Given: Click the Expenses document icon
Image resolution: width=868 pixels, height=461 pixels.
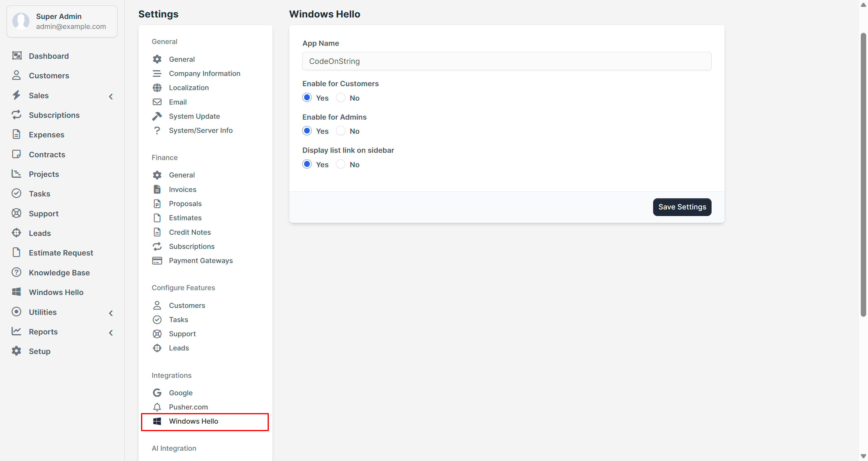Looking at the screenshot, I should [17, 134].
